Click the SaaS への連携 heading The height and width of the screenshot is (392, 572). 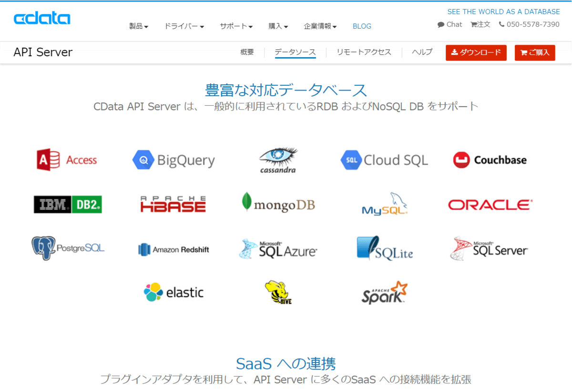click(x=286, y=363)
